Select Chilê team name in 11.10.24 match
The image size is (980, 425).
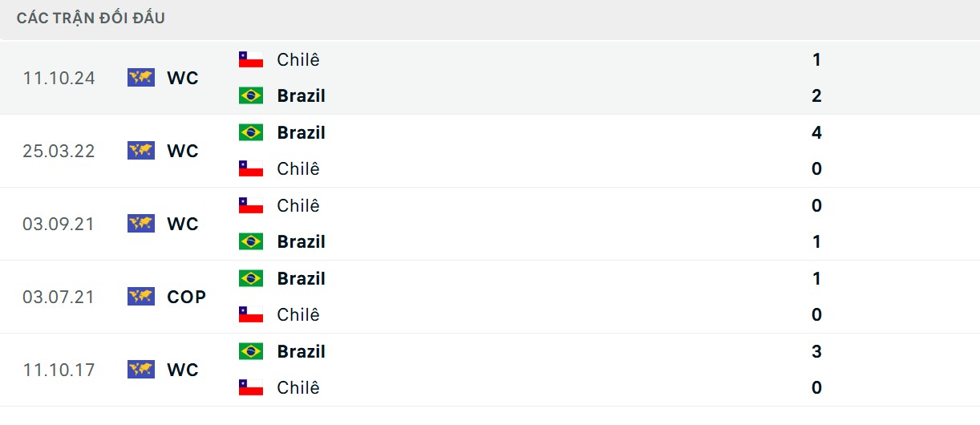(x=298, y=59)
